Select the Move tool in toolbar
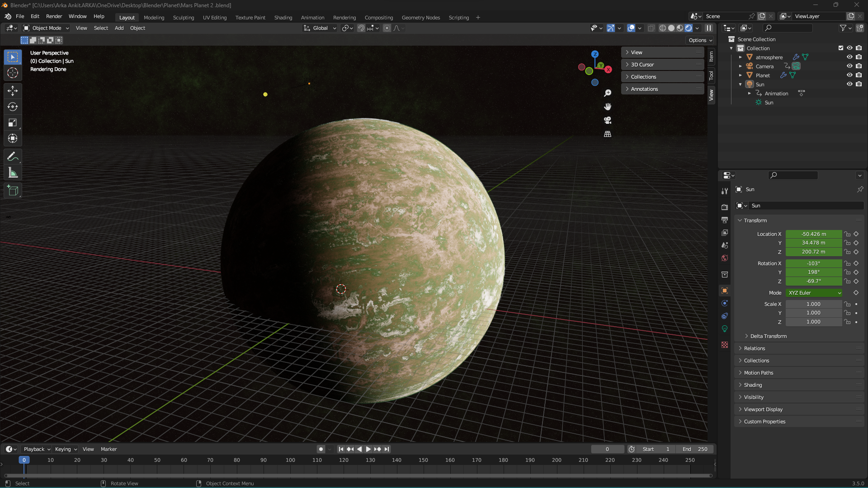868x488 pixels. 13,91
